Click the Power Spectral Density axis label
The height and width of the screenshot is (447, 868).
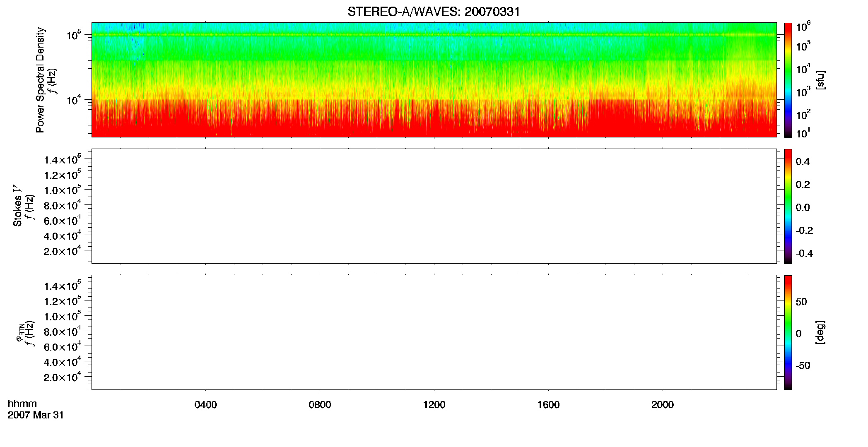[x=40, y=80]
